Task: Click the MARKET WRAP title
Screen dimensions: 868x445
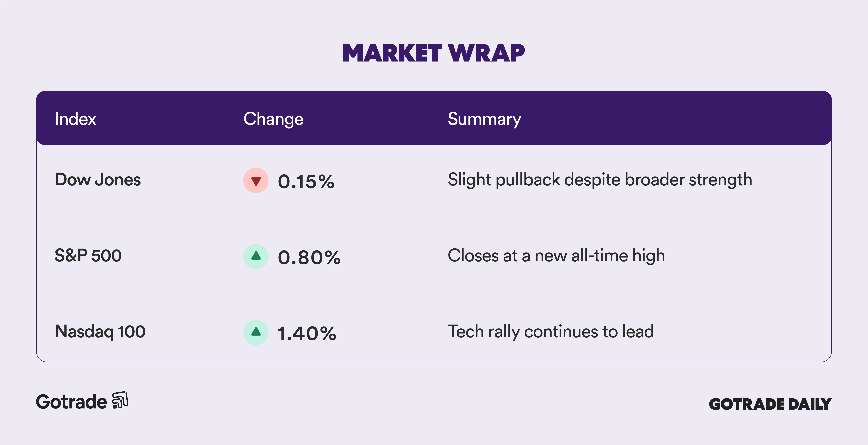Action: point(434,53)
